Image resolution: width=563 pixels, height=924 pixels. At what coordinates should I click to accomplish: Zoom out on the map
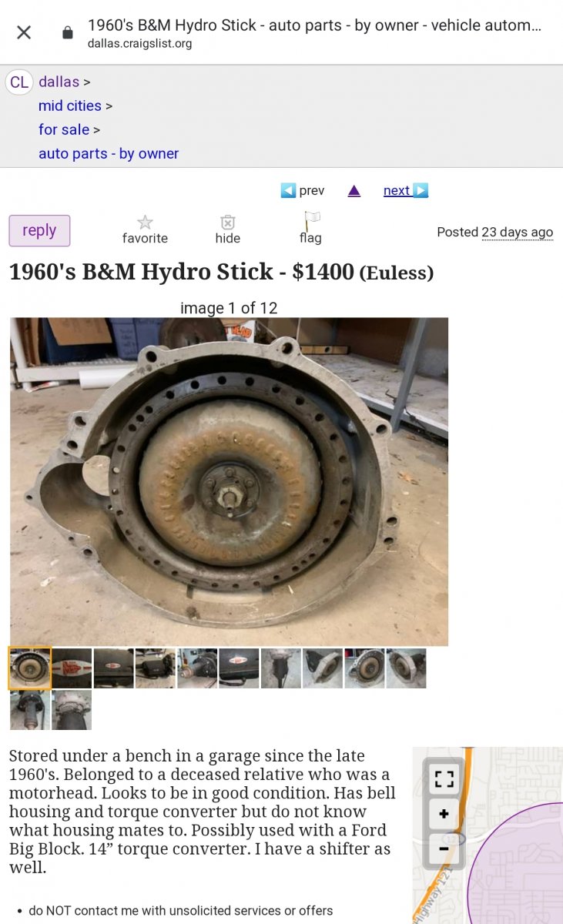(444, 849)
